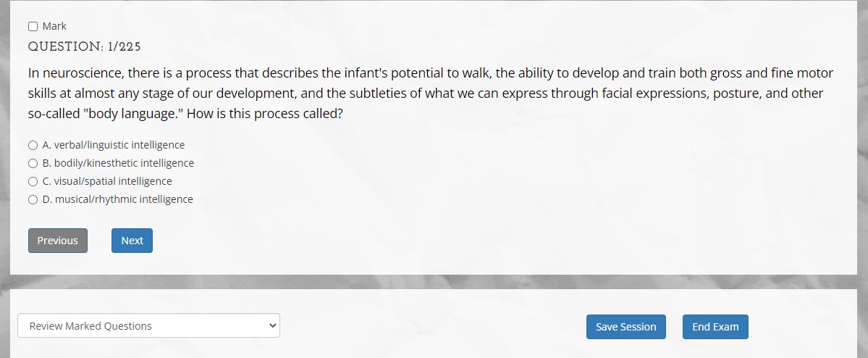Click the "QUESTION: 1/225" heading

coord(85,47)
